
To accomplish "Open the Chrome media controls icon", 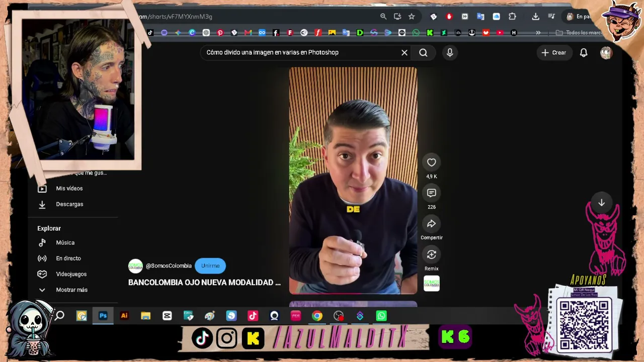I will coord(551,17).
